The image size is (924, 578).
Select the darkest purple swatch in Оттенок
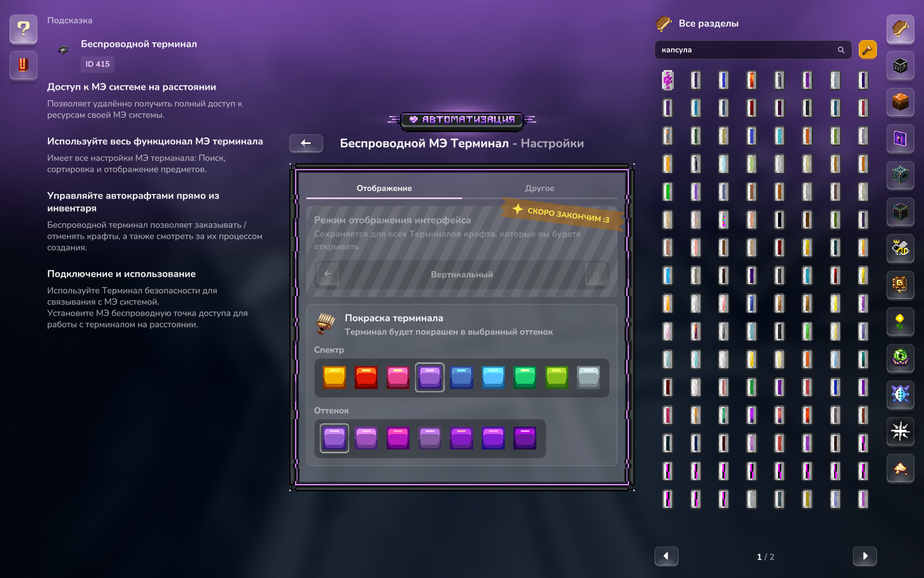[x=525, y=438]
